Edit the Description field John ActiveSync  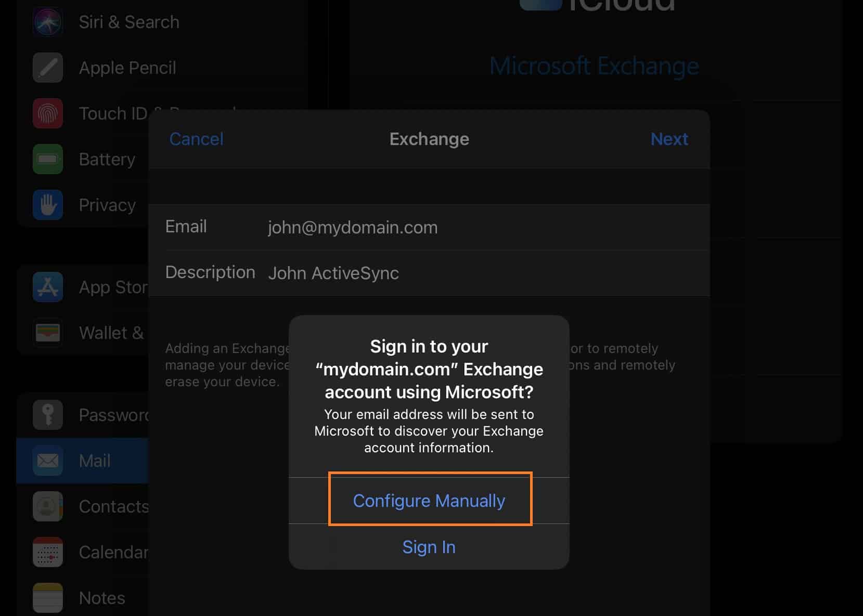click(x=333, y=273)
